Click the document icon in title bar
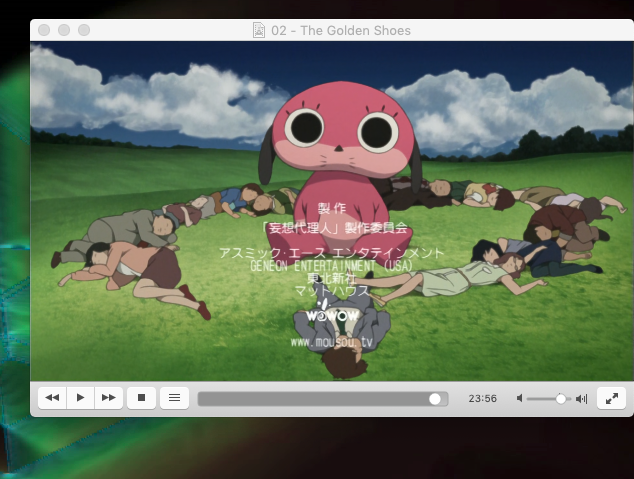Viewport: 634px width, 479px height. (x=259, y=30)
